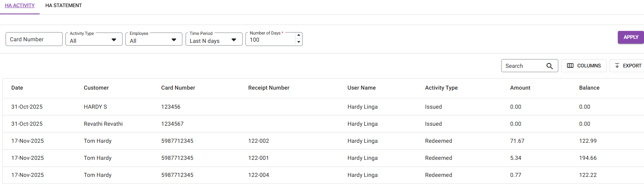Decrease Number of Days with down arrow

(299, 42)
